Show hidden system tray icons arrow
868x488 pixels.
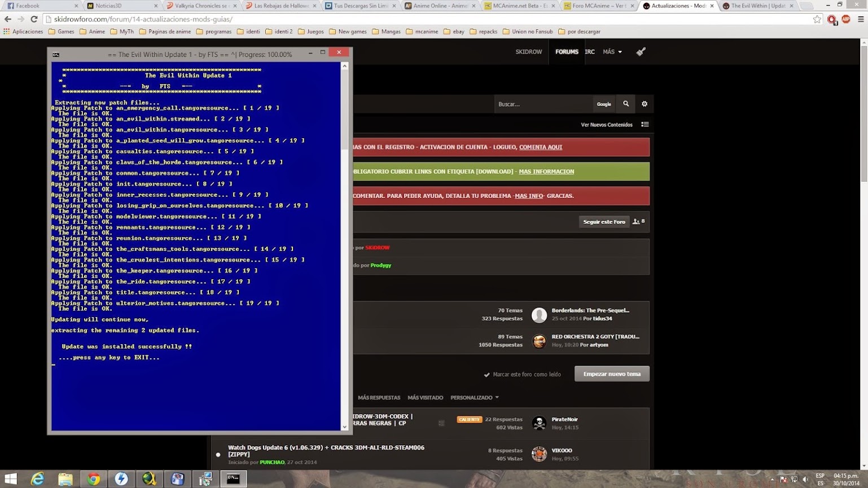tap(773, 480)
